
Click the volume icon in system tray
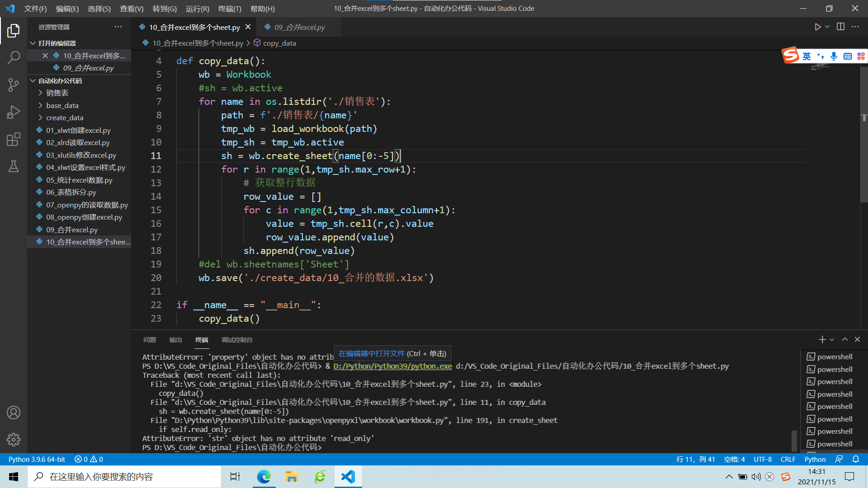pos(756,477)
